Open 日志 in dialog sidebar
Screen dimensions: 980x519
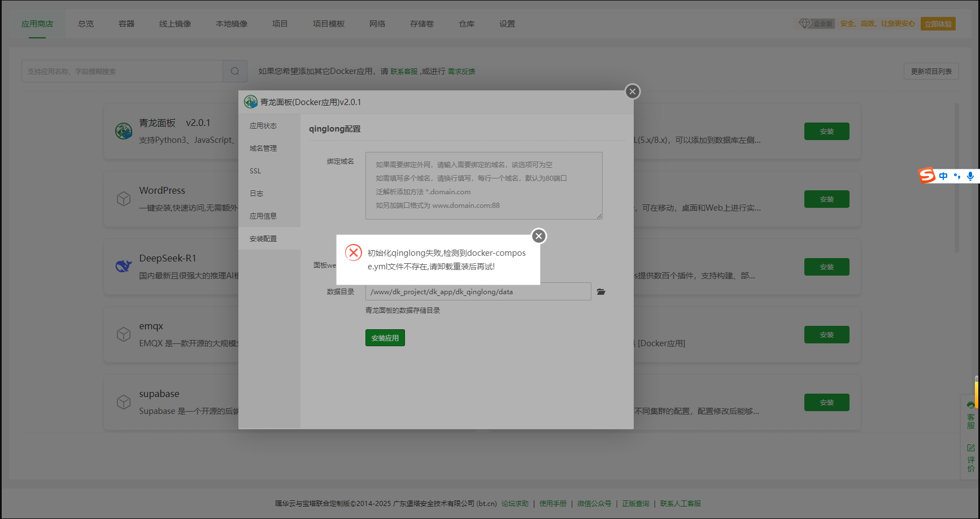[x=269, y=194]
